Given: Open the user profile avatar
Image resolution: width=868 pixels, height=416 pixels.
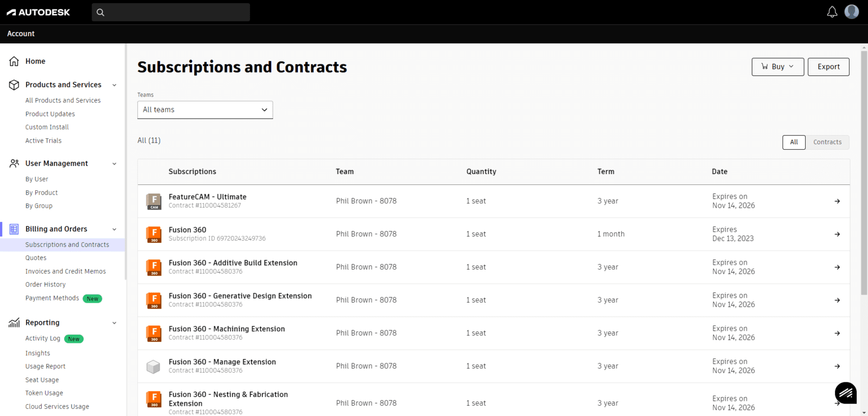Looking at the screenshot, I should (x=851, y=12).
